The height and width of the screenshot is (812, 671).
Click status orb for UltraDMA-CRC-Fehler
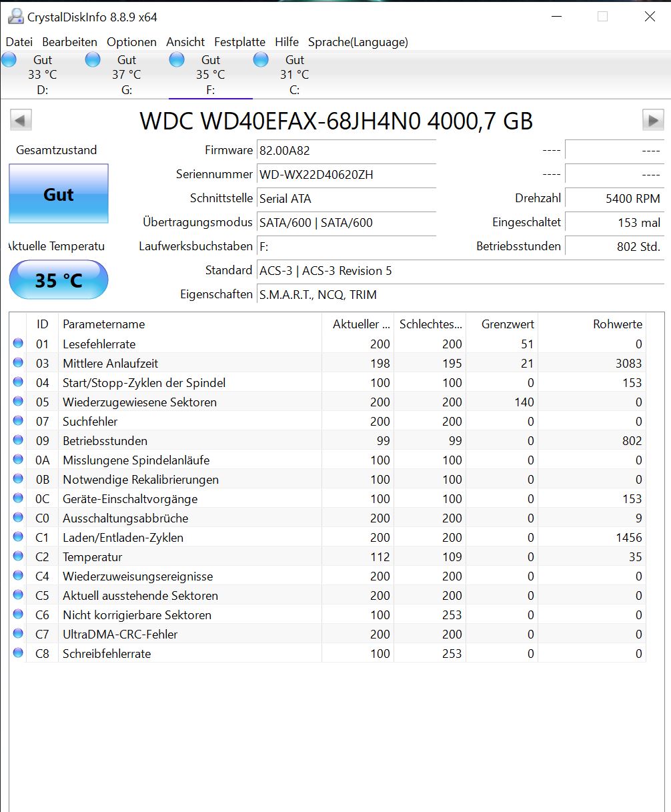(18, 634)
